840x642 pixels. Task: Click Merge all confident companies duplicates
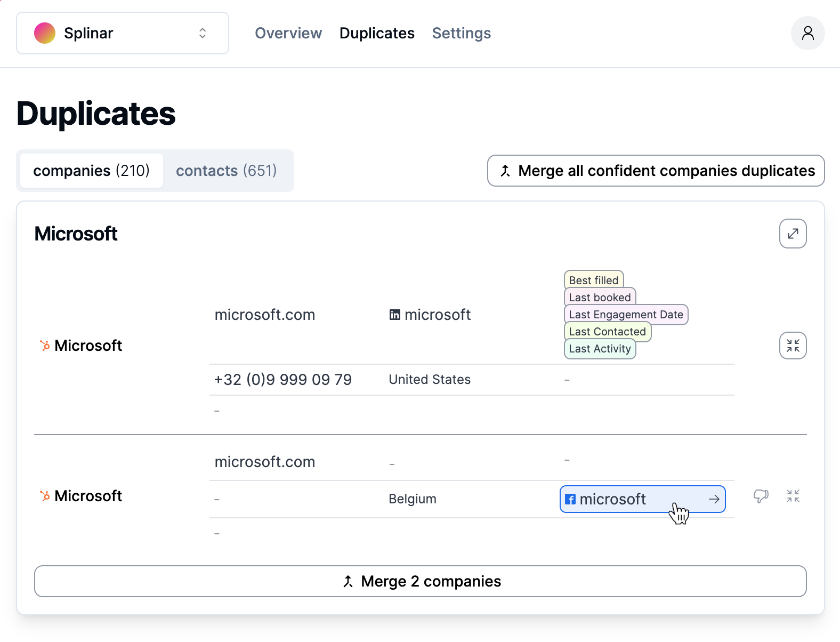click(x=656, y=171)
